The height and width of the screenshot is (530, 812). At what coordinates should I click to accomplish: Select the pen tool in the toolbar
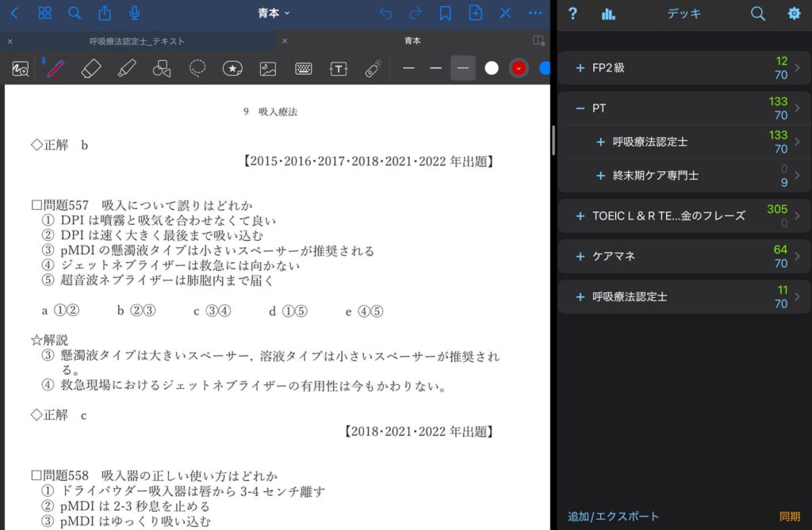pyautogui.click(x=55, y=69)
